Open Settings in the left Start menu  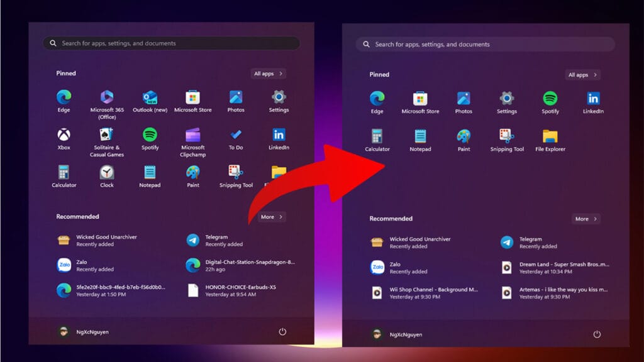pos(279,101)
